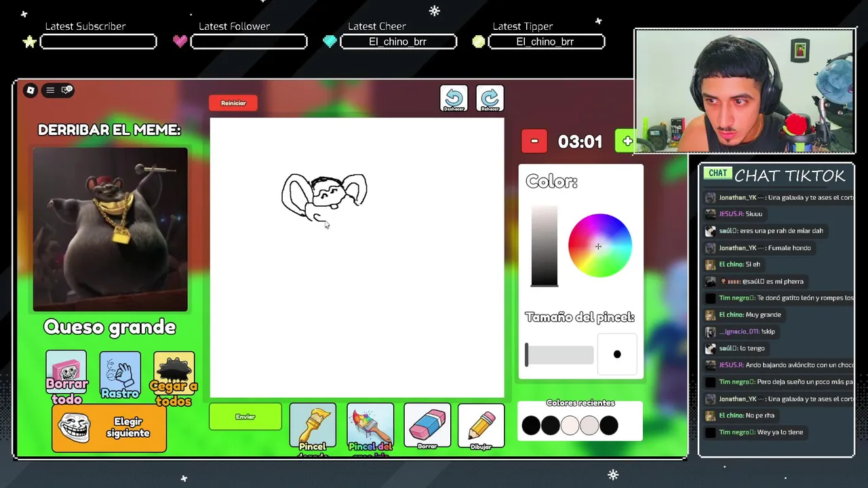This screenshot has height=488, width=868.
Task: Click the message 'Te donó gatito león y rompes los'
Action: [806, 298]
